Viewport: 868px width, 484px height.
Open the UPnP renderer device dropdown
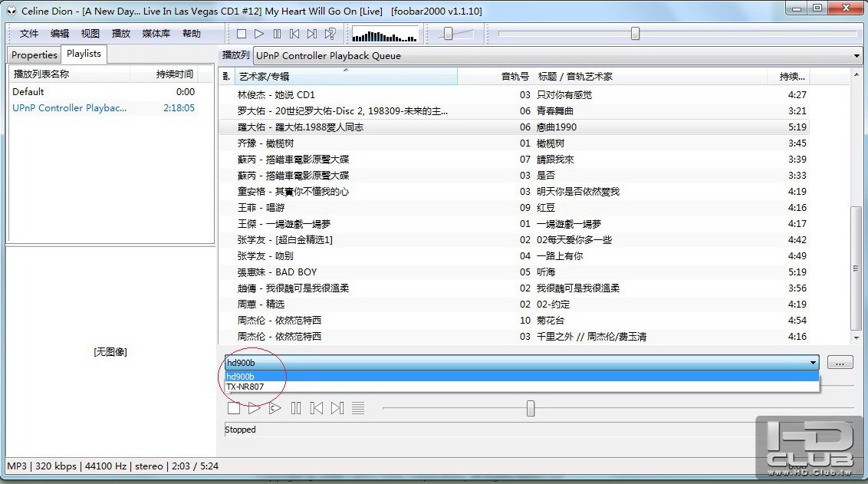[813, 363]
